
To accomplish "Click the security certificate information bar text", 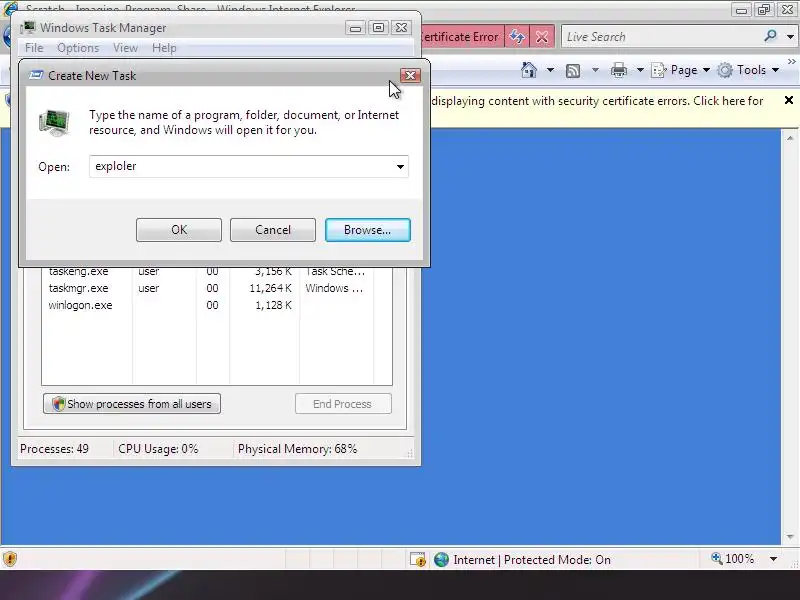I will coord(597,101).
